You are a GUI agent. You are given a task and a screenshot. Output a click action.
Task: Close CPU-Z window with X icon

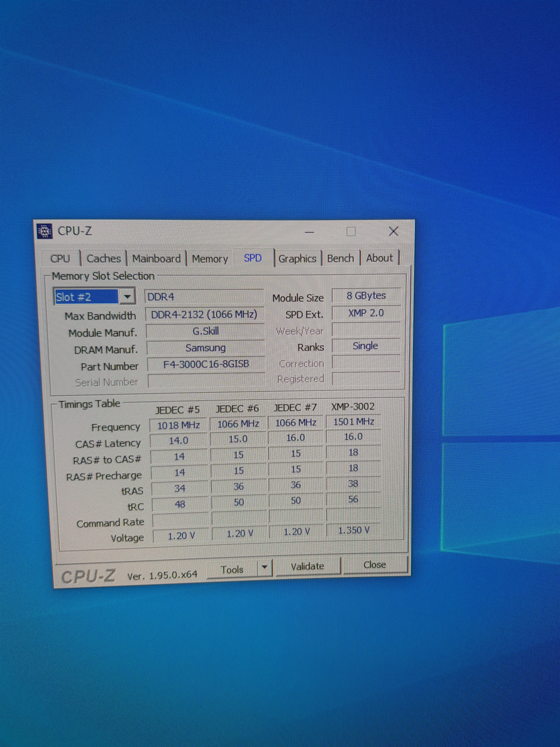[x=394, y=231]
